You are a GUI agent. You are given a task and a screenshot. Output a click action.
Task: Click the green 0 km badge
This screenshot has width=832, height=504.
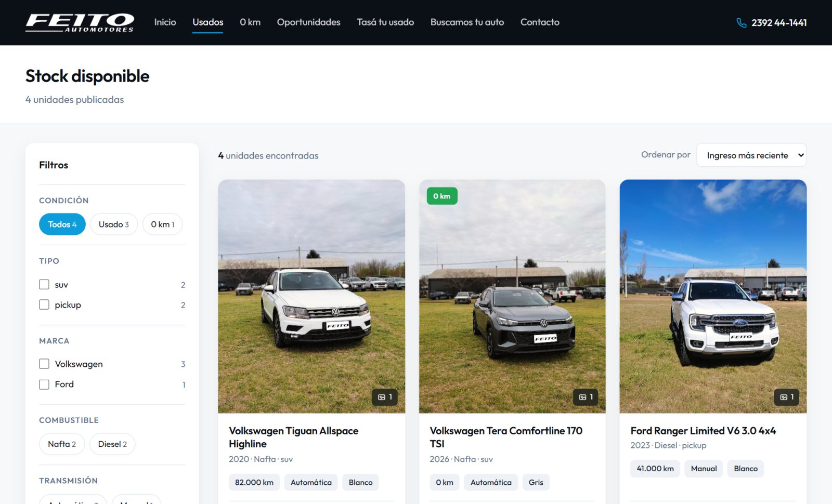coord(442,196)
